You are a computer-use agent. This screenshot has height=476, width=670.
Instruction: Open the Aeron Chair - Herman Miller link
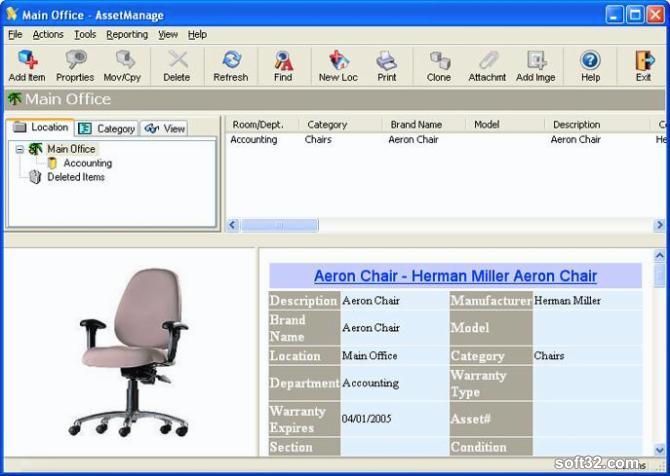tap(455, 276)
